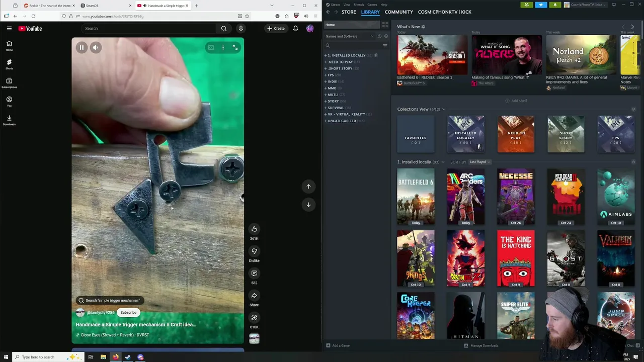Mute the Shorts video volume icon
This screenshot has width=644, height=362.
point(96,48)
